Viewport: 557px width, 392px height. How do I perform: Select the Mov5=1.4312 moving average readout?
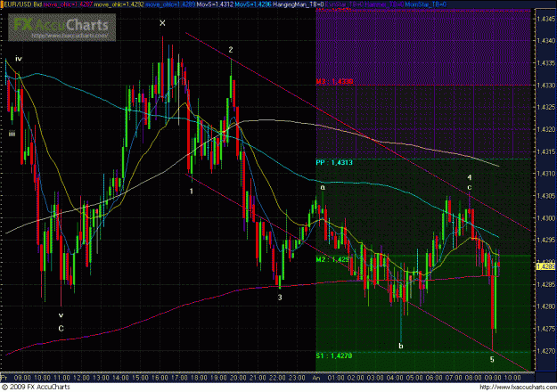pos(215,4)
